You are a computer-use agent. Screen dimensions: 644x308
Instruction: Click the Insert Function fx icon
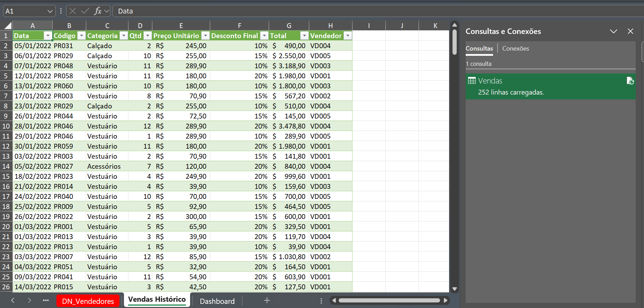pyautogui.click(x=98, y=11)
